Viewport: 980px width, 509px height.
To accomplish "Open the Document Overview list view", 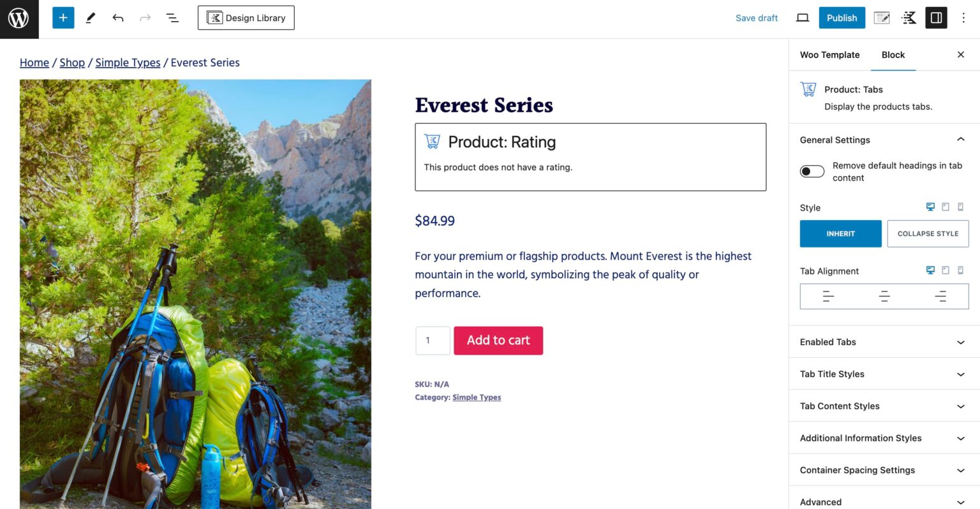I will click(x=172, y=18).
